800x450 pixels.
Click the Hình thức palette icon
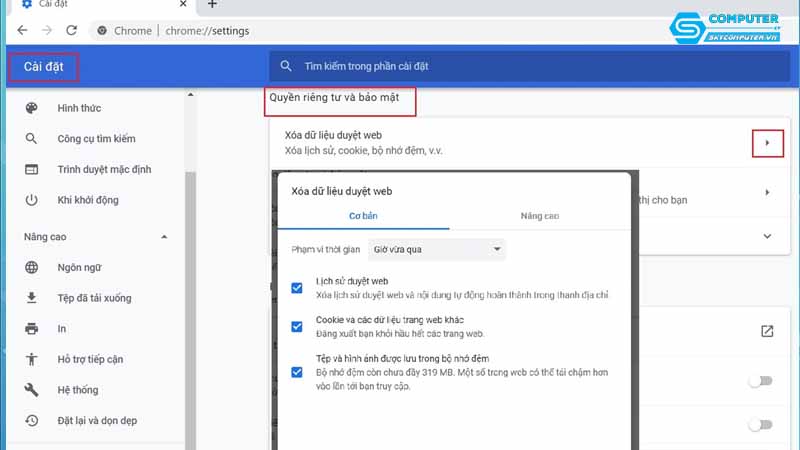(x=31, y=108)
